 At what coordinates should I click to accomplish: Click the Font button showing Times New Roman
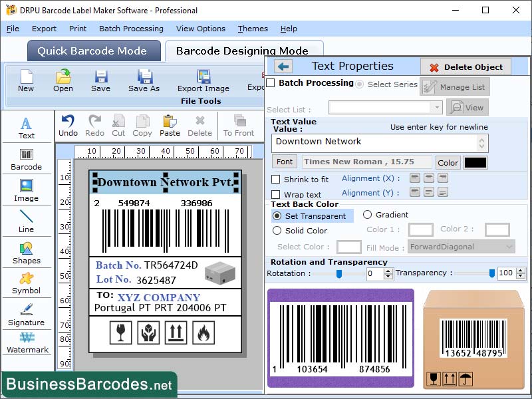[x=285, y=161]
